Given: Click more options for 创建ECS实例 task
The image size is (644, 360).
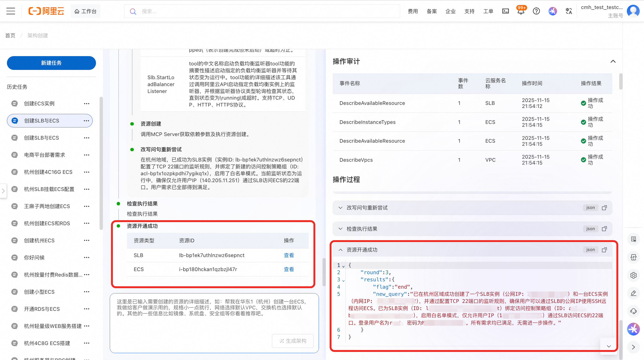Looking at the screenshot, I should click(x=86, y=104).
